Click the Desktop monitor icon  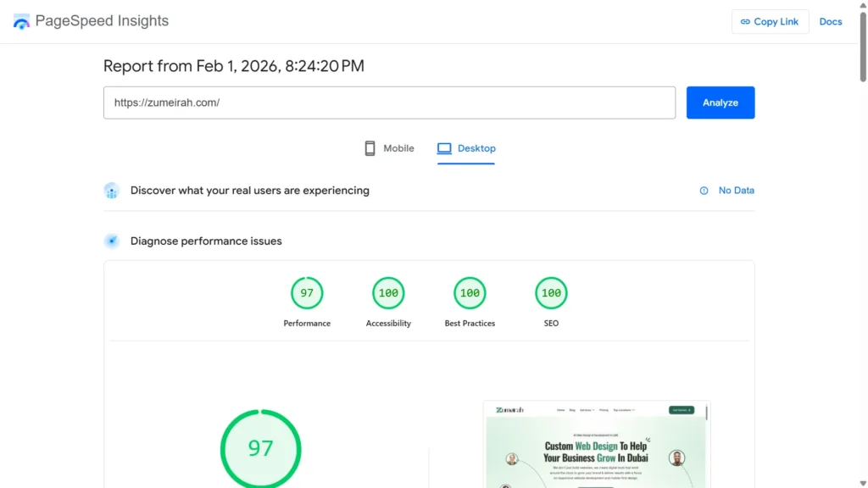444,147
